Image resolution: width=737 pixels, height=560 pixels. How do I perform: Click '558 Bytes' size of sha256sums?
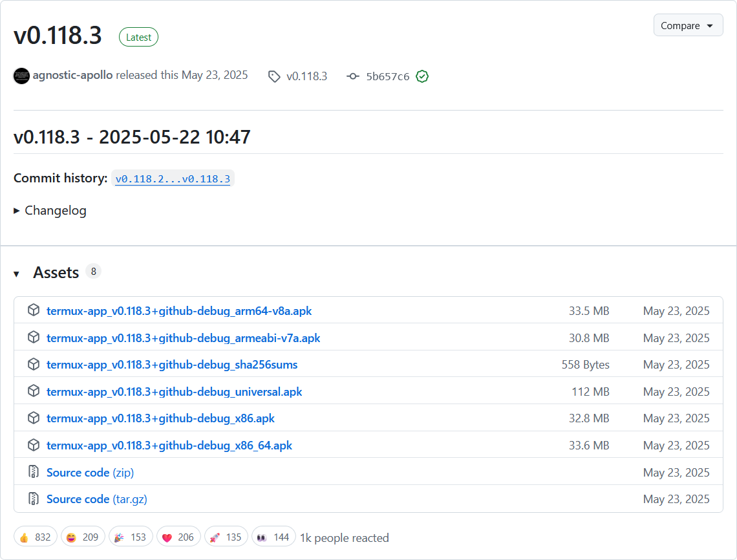(x=586, y=365)
